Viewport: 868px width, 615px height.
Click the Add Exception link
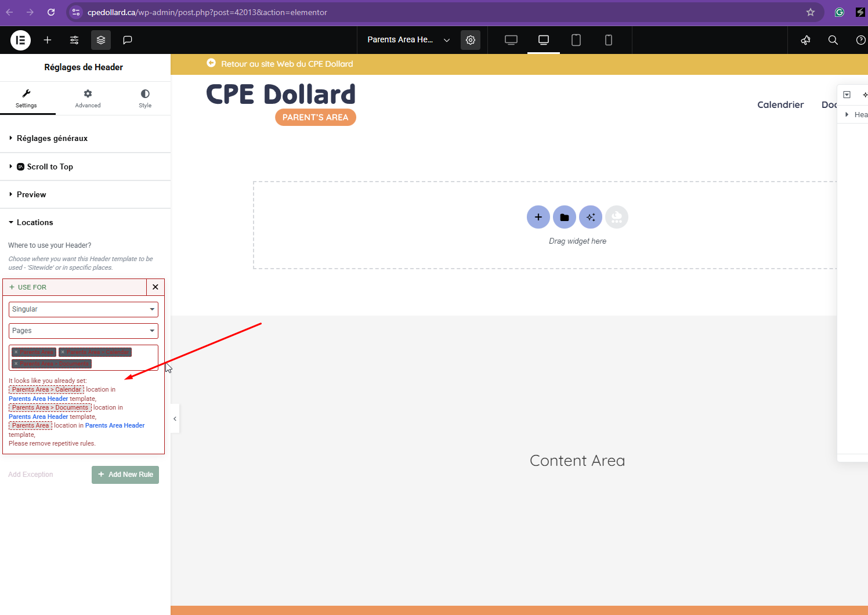(x=31, y=475)
